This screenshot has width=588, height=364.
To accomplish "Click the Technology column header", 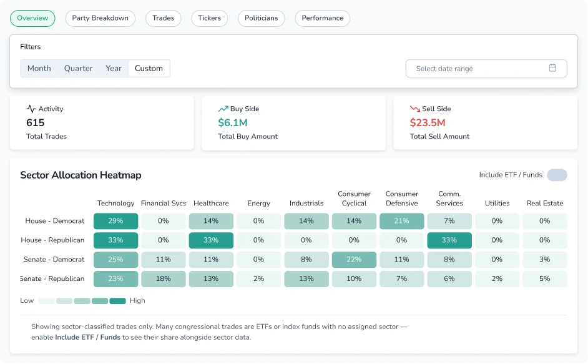I will pos(115,204).
